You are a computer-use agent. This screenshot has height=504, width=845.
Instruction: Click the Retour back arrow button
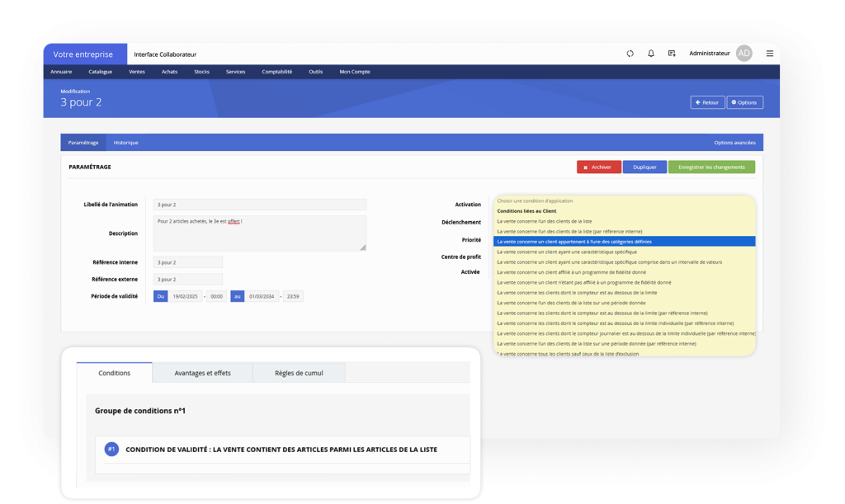click(707, 102)
